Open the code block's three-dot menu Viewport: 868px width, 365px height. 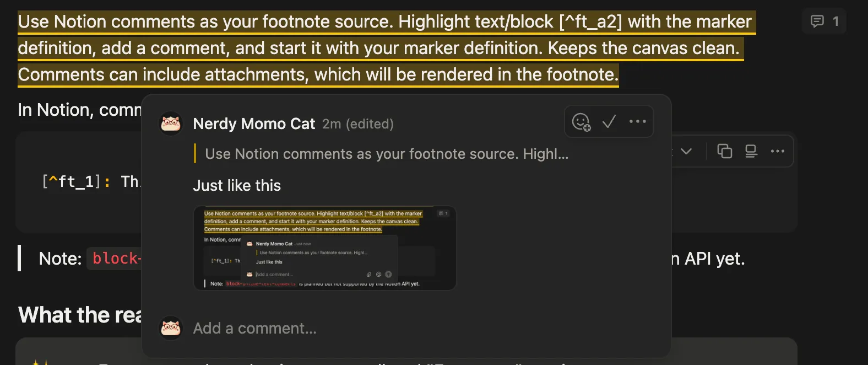pos(777,151)
